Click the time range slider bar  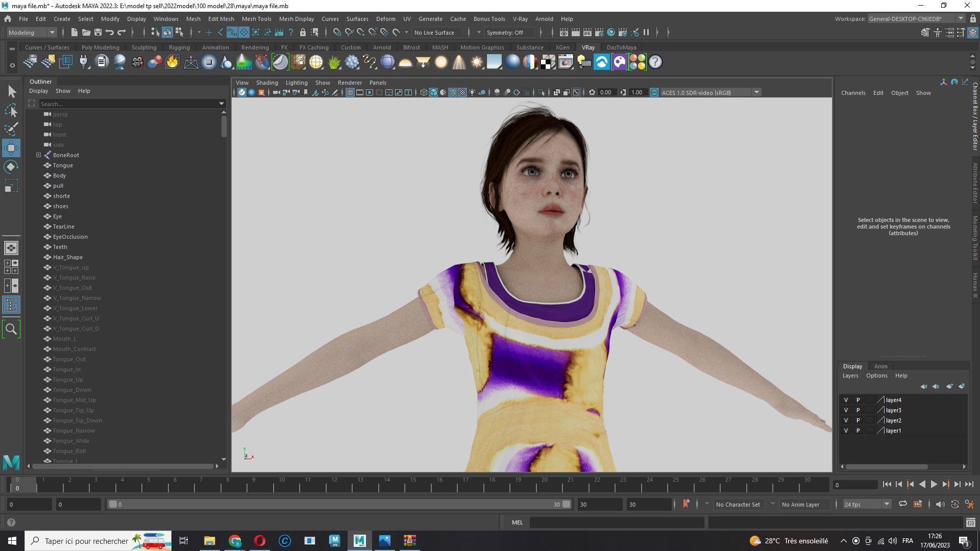339,505
